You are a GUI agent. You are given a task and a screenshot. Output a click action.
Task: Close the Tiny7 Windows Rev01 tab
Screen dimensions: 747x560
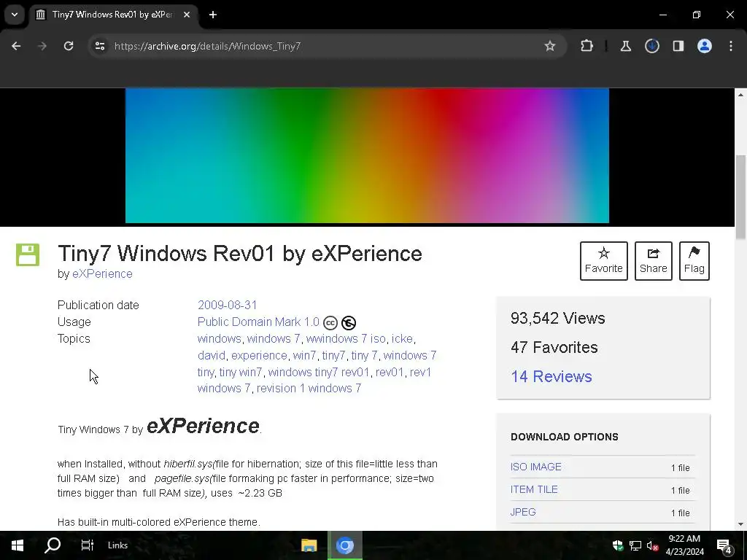pos(187,15)
